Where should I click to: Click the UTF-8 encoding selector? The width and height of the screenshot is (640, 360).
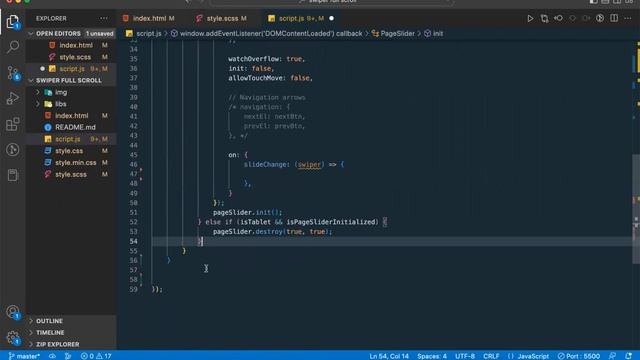(x=465, y=356)
